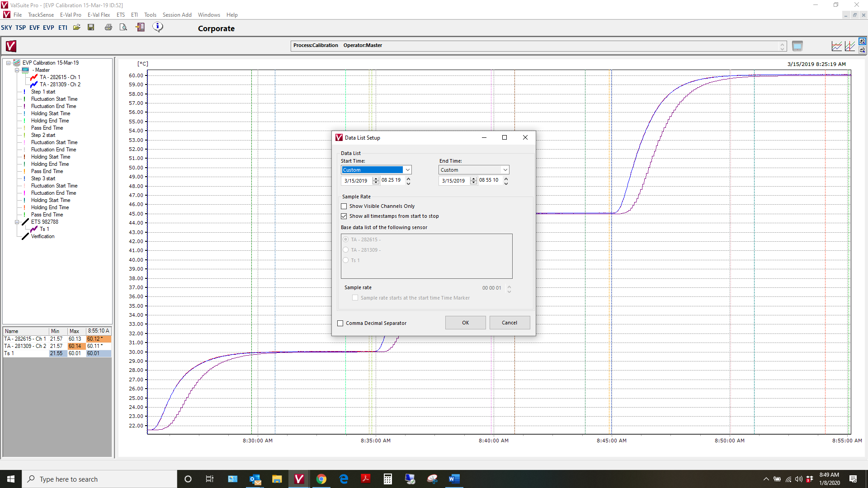
Task: Click Cancel in Data List Setup
Action: click(x=509, y=323)
